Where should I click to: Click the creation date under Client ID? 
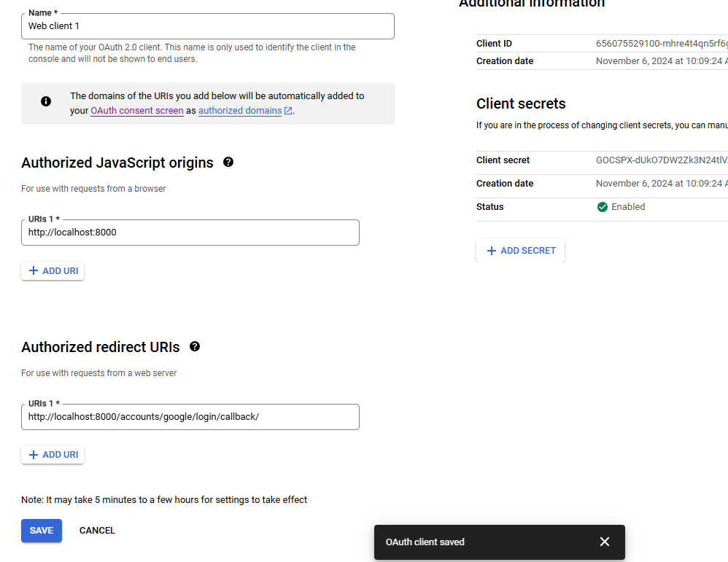(660, 61)
